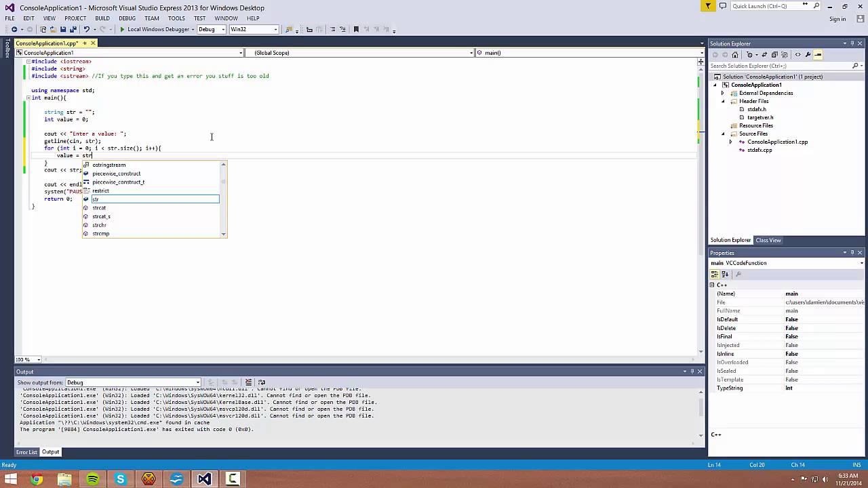Collapse the C++ category in Properties
The width and height of the screenshot is (868, 488).
[712, 285]
